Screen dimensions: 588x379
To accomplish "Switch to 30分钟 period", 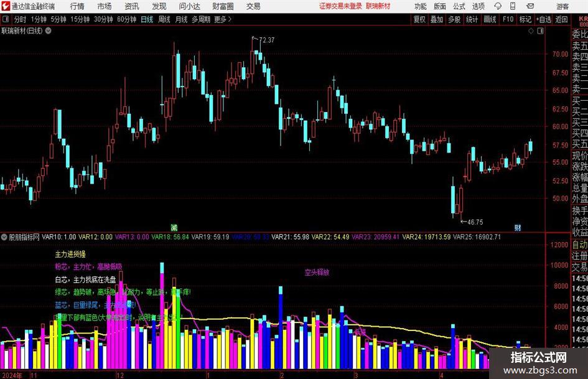I will click(x=103, y=19).
